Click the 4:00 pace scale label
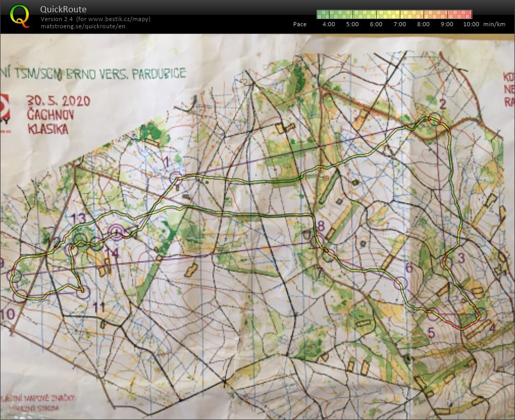Image resolution: width=515 pixels, height=420 pixels. (x=328, y=24)
